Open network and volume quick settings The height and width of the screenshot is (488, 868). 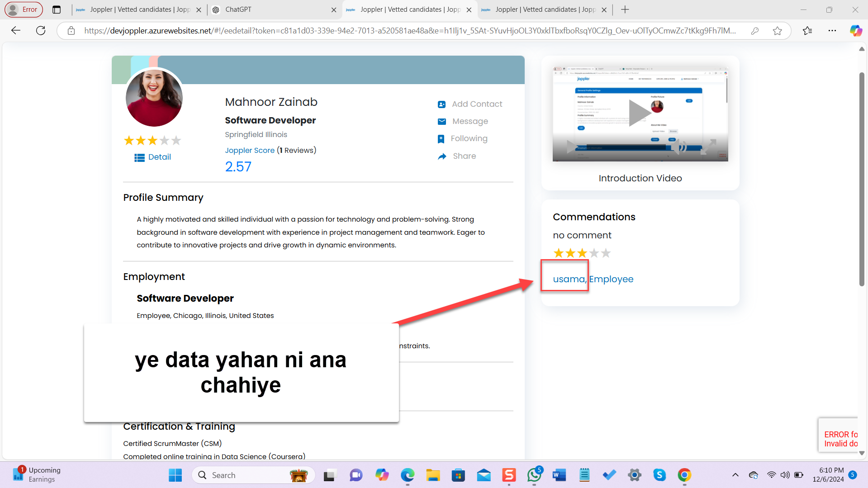785,475
